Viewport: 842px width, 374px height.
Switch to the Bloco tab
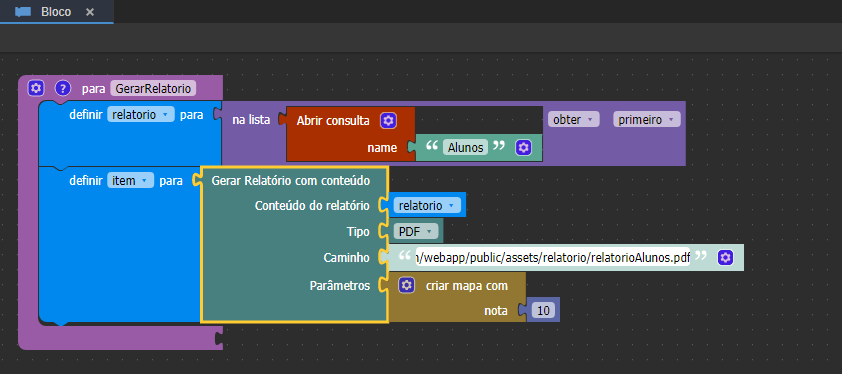pos(56,12)
